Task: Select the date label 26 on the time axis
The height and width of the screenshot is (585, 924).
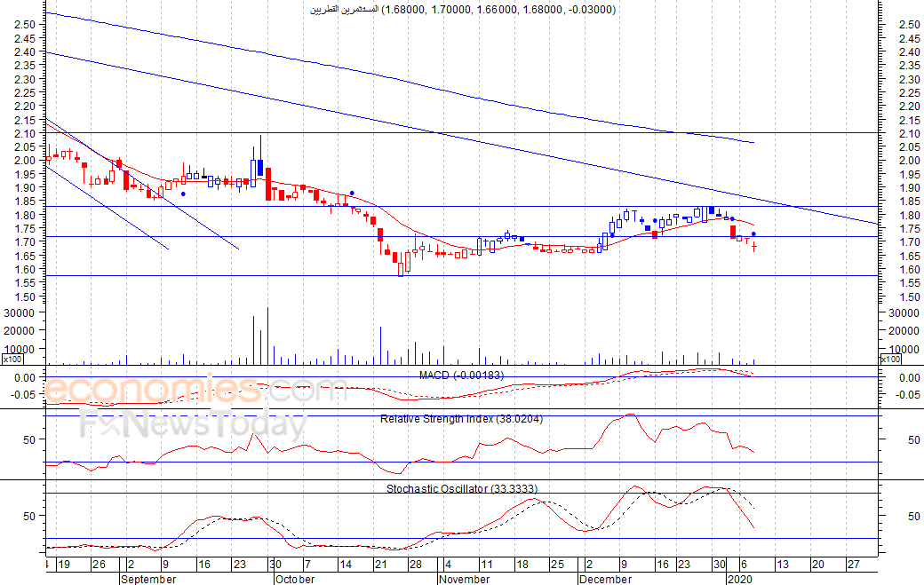Action: coord(99,565)
